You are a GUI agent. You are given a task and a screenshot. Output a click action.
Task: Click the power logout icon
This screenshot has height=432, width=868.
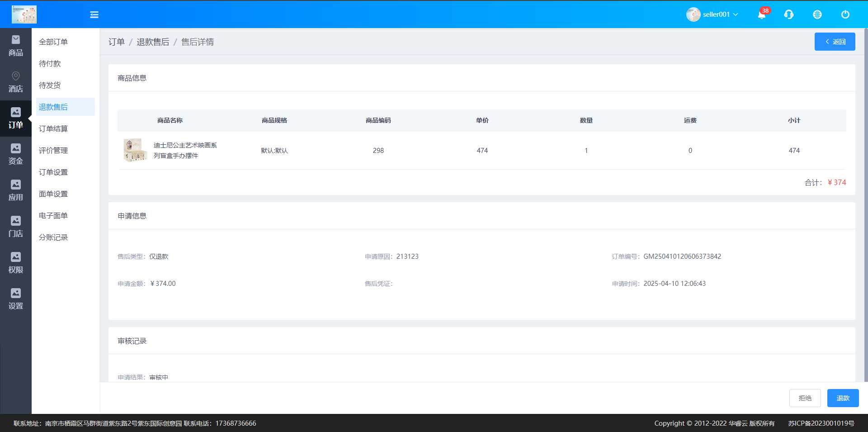845,14
